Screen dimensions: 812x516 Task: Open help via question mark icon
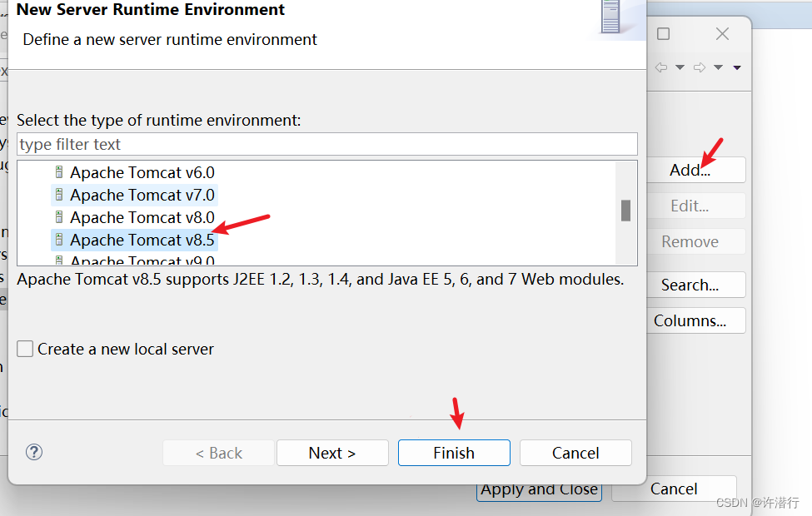(x=34, y=453)
